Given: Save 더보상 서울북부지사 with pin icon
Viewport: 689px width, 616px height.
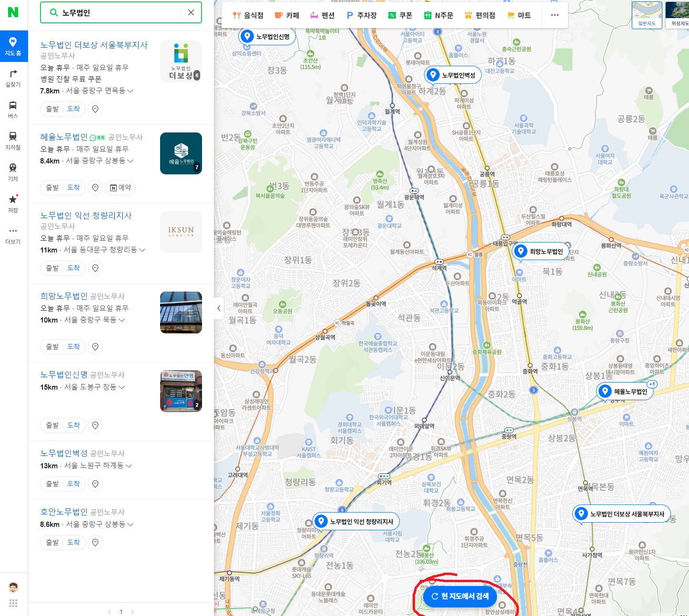Looking at the screenshot, I should 95,109.
